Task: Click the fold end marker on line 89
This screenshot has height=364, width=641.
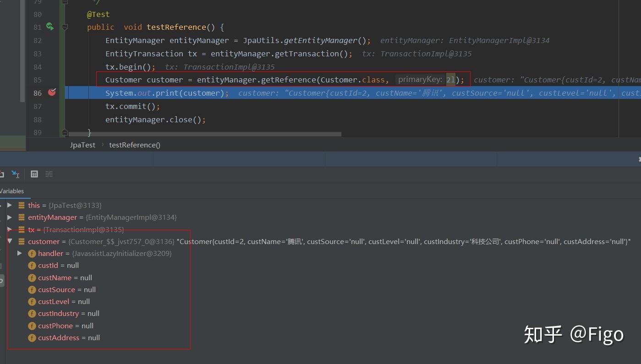Action: click(65, 133)
